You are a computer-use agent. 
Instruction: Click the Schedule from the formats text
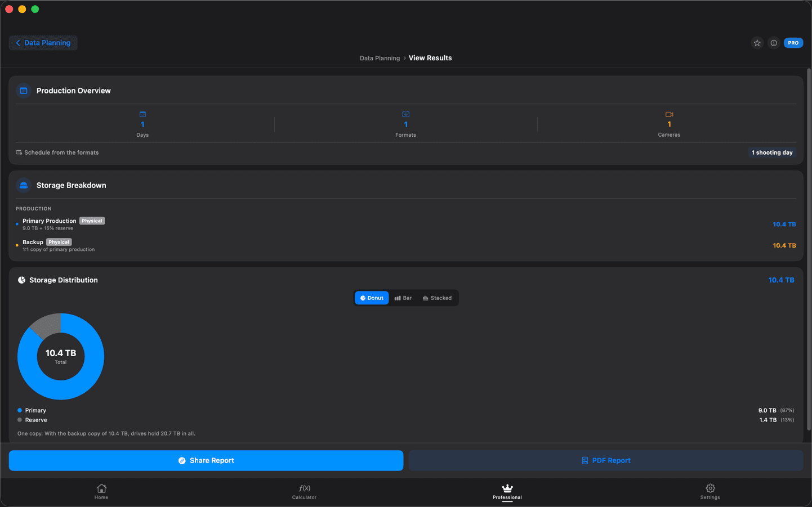tap(61, 152)
